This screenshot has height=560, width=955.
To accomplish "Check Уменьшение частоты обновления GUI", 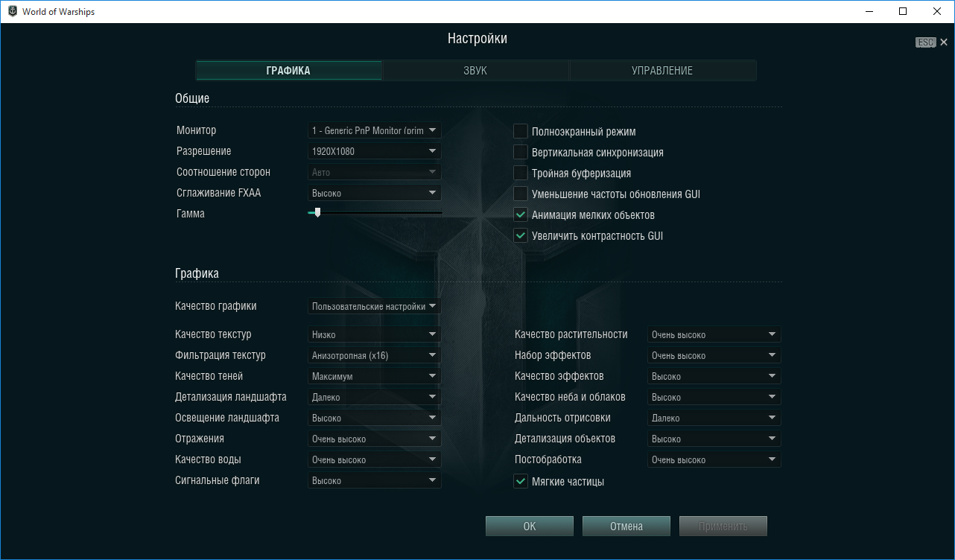I will tap(521, 194).
